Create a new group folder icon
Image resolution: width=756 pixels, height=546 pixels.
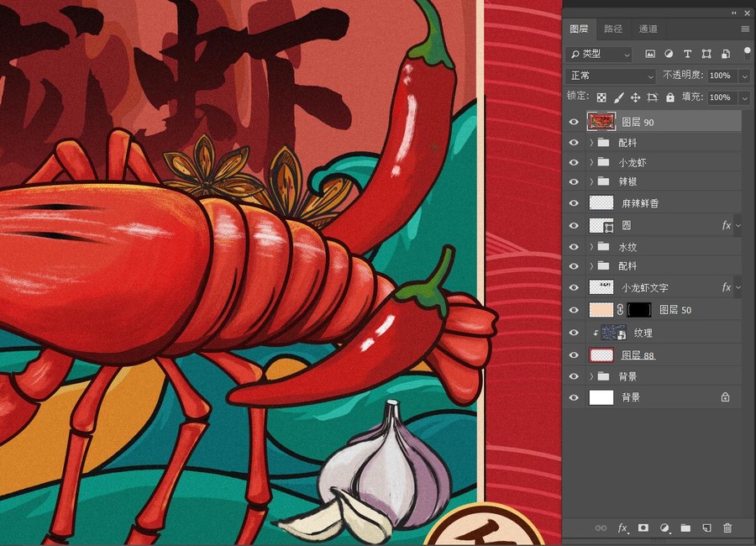(685, 528)
